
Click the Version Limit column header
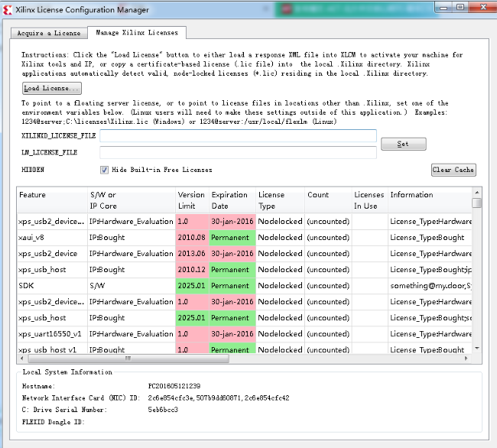click(191, 199)
